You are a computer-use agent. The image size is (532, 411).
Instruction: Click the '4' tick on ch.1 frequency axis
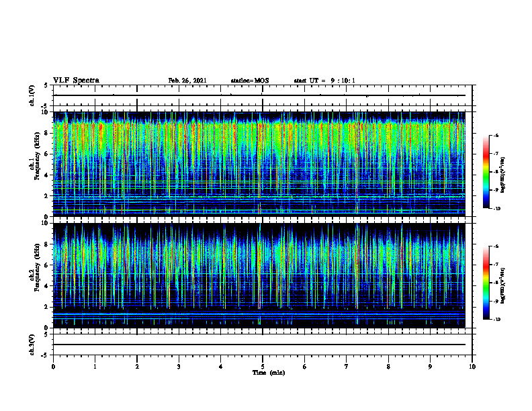(x=47, y=175)
